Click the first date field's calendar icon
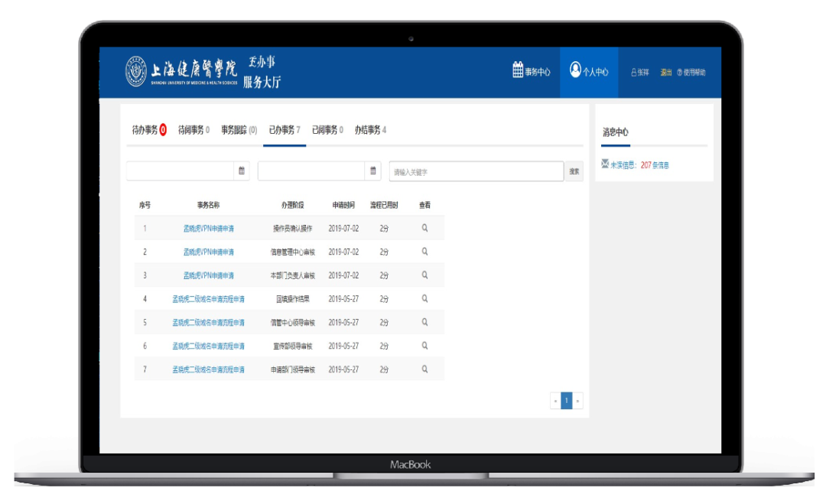 242,171
